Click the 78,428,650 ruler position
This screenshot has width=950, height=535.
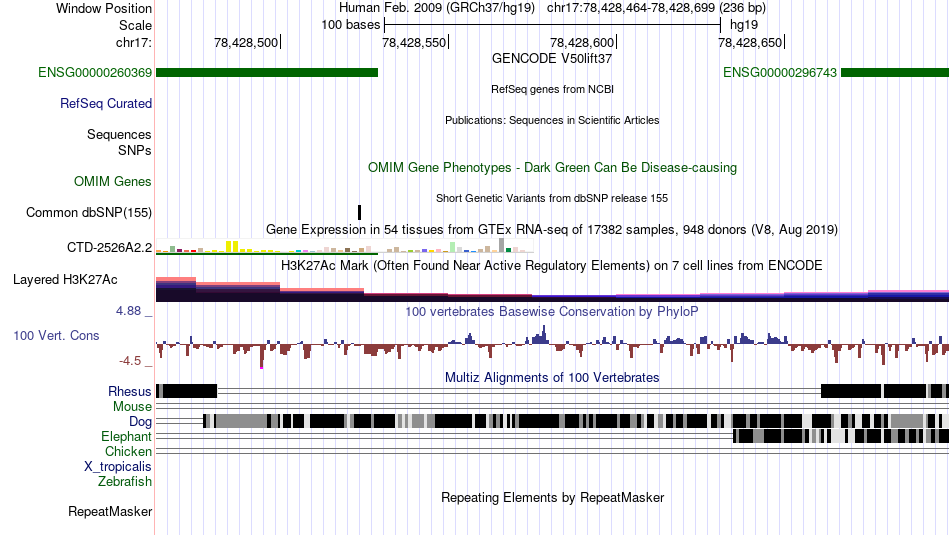coord(750,42)
